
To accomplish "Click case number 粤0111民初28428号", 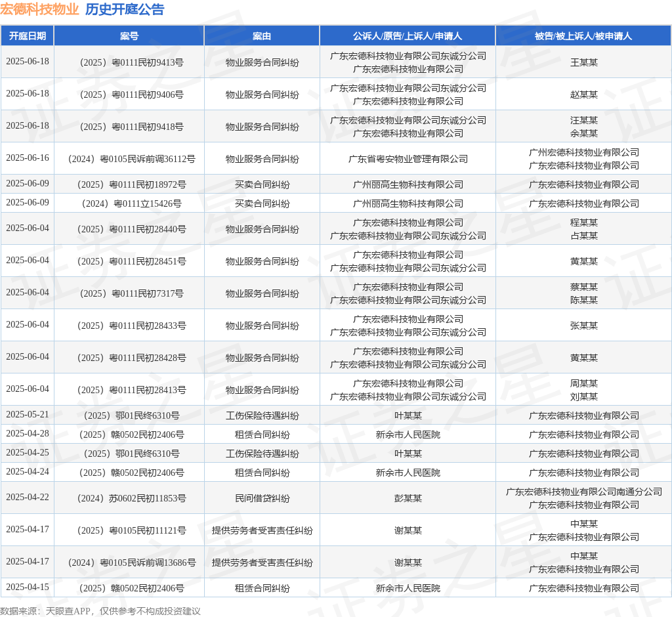I will click(x=131, y=358).
